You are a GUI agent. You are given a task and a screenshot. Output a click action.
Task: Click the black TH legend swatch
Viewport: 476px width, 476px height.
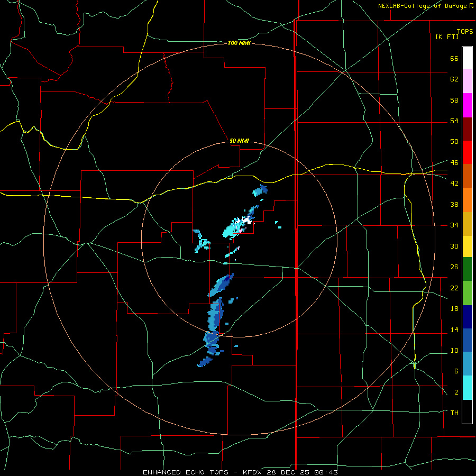coord(467,411)
